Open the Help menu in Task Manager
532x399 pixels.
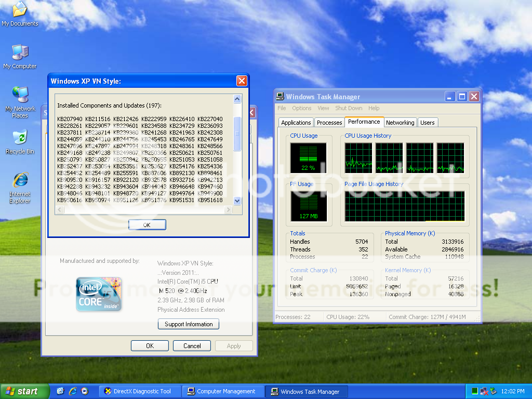(x=374, y=108)
